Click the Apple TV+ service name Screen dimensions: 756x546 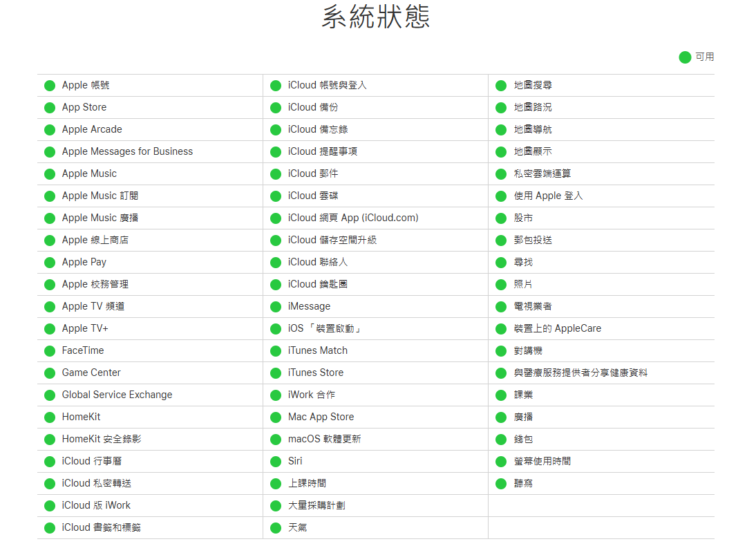click(85, 328)
